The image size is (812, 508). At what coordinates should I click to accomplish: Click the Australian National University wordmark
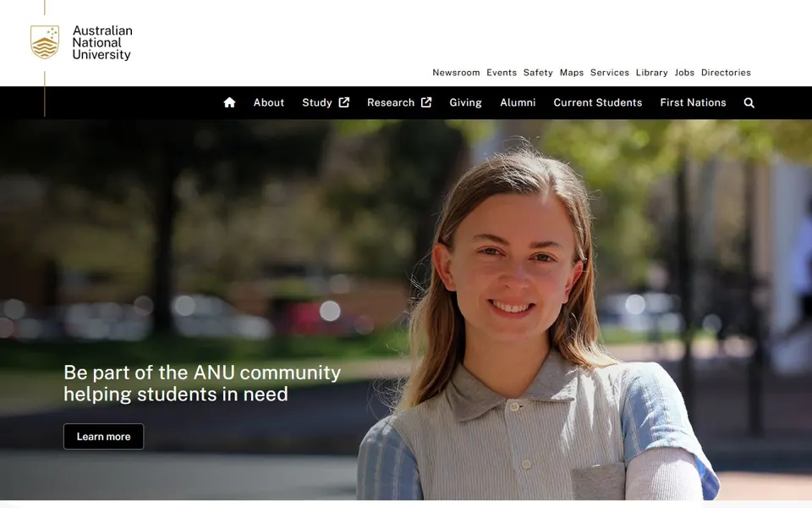click(x=102, y=42)
